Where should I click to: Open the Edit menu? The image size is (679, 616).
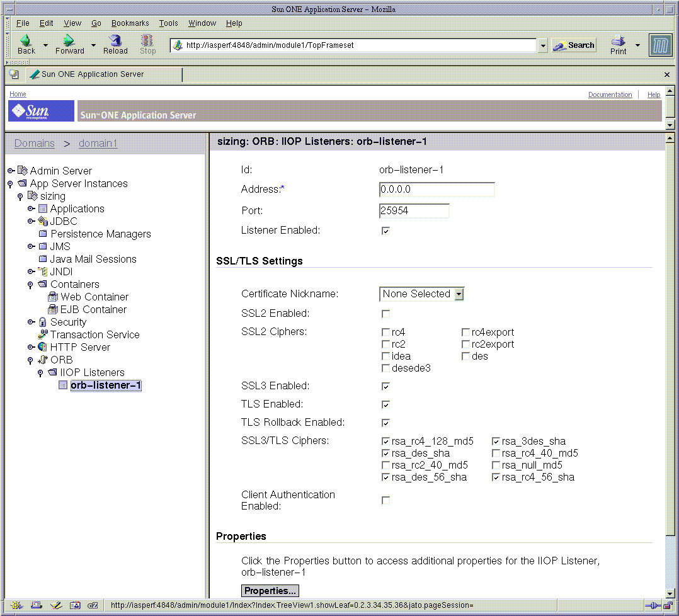pyautogui.click(x=47, y=23)
